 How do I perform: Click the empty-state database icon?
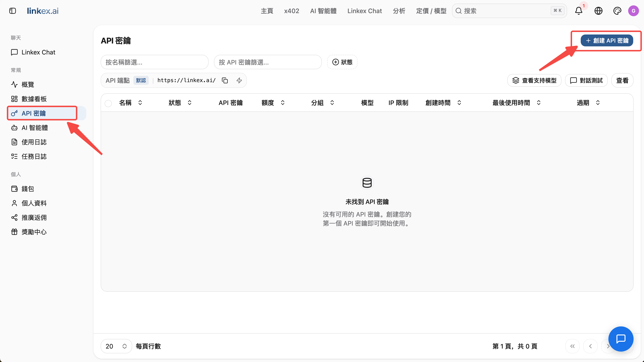tap(367, 182)
